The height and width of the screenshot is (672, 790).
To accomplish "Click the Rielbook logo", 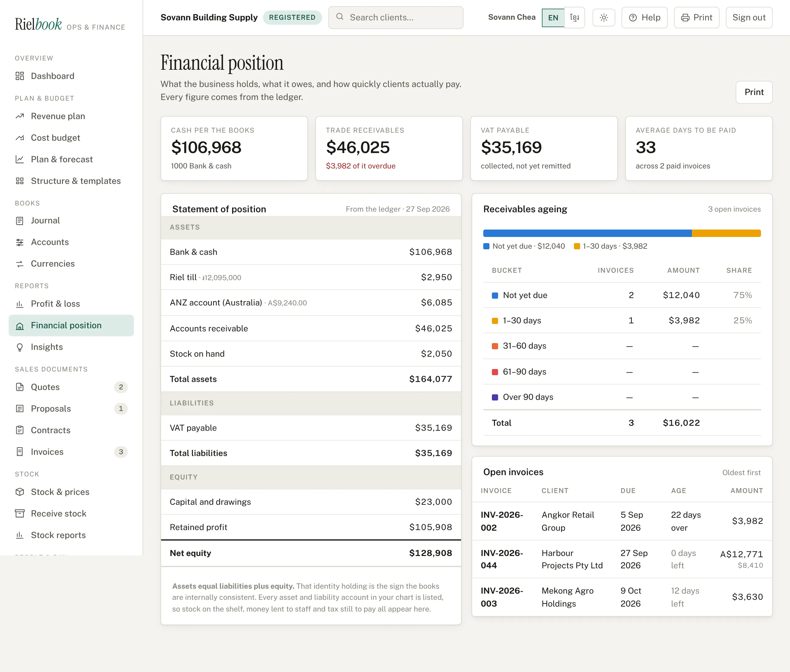I will (x=38, y=24).
